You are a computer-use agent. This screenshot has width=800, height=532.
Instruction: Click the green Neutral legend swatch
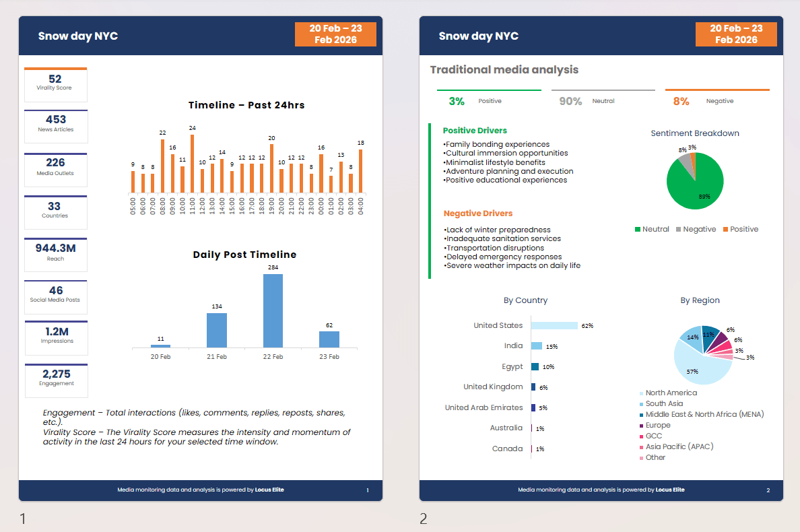coord(637,230)
